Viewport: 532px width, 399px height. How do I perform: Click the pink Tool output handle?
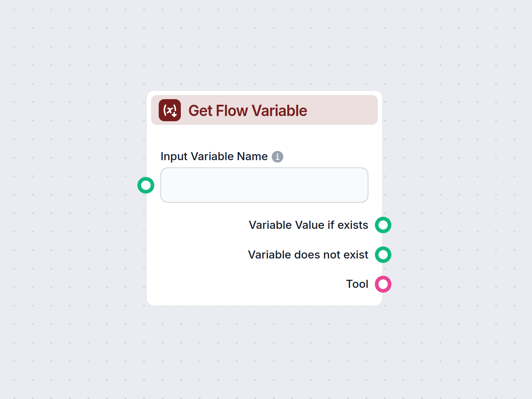383,284
